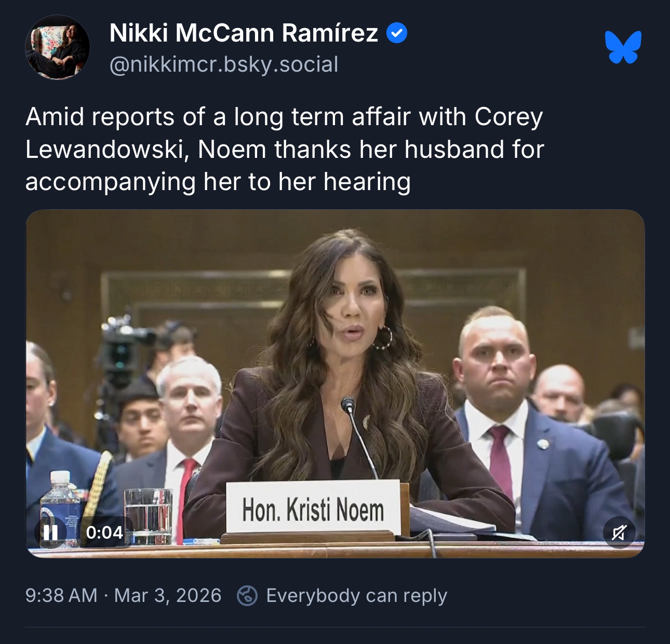Screen dimensions: 670x644
Task: Click the Bluesky butterfly logo
Action: click(623, 47)
